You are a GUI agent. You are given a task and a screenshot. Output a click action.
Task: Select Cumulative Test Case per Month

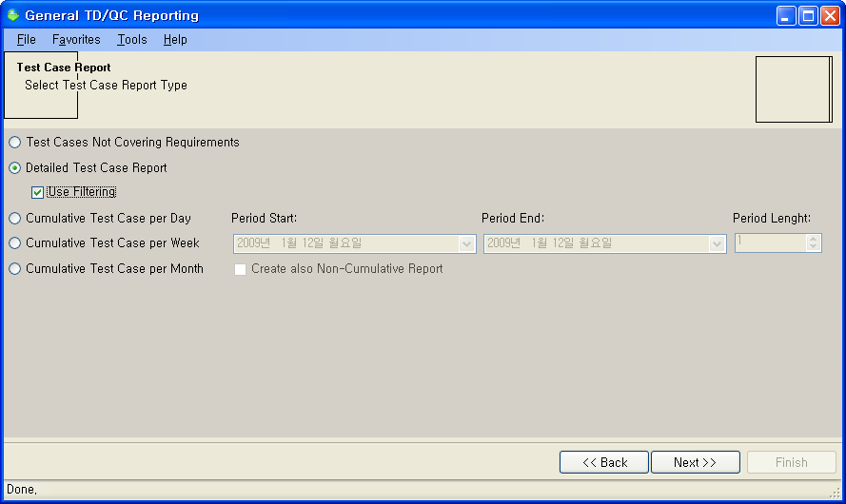pos(107,268)
